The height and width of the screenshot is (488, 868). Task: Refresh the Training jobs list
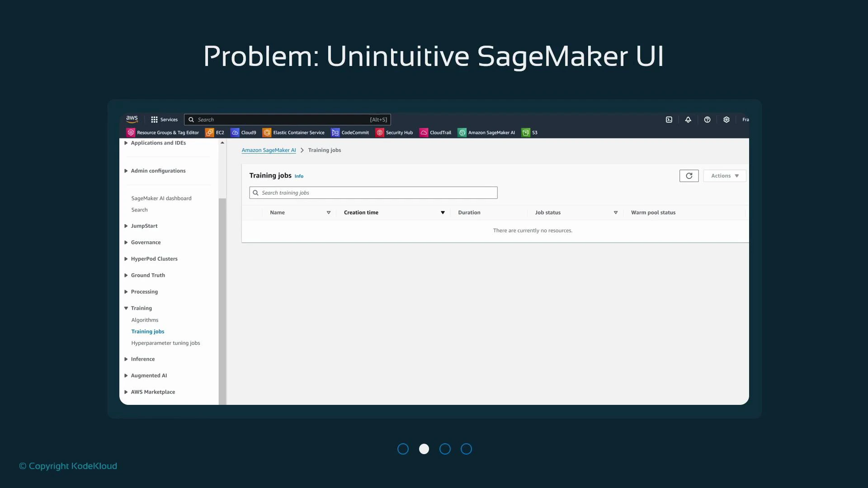(x=689, y=175)
